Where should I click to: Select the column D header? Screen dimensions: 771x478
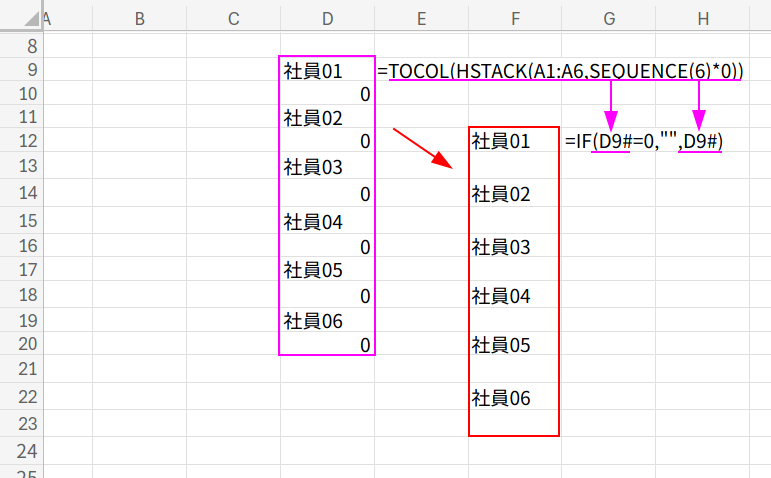pos(327,18)
